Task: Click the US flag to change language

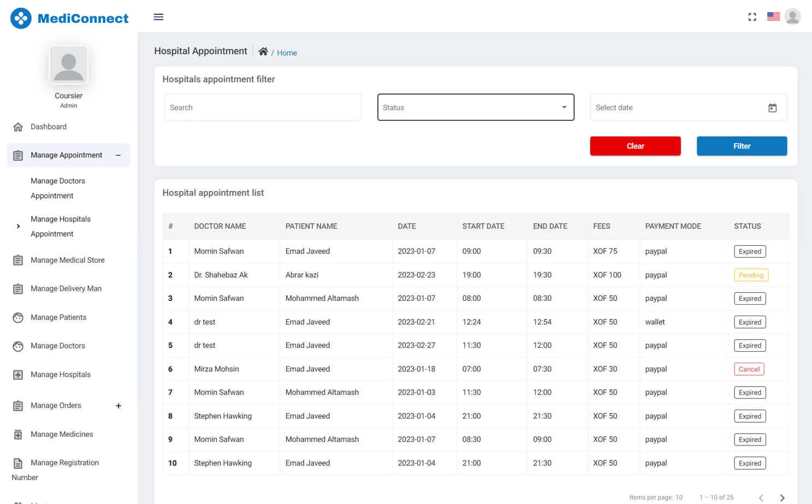Action: click(x=773, y=16)
